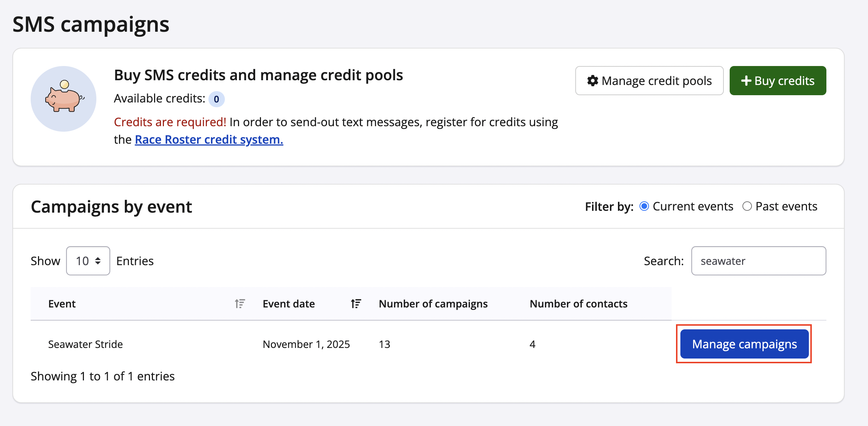Click the Number of contacts column header

click(578, 304)
